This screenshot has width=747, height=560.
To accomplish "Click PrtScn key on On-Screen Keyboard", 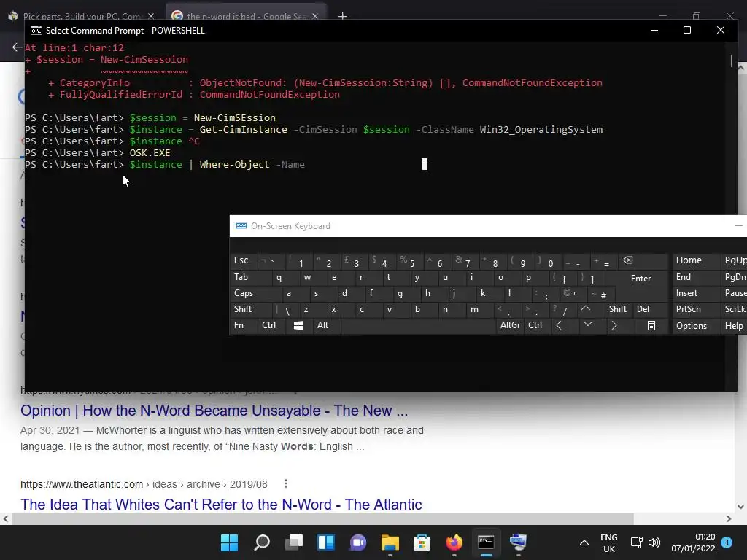I will click(x=695, y=309).
